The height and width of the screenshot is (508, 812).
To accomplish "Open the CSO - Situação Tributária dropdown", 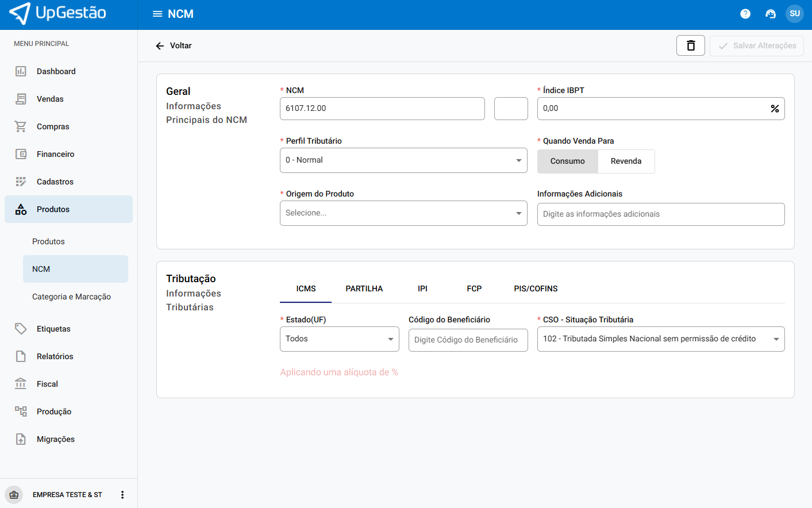I will (x=660, y=339).
